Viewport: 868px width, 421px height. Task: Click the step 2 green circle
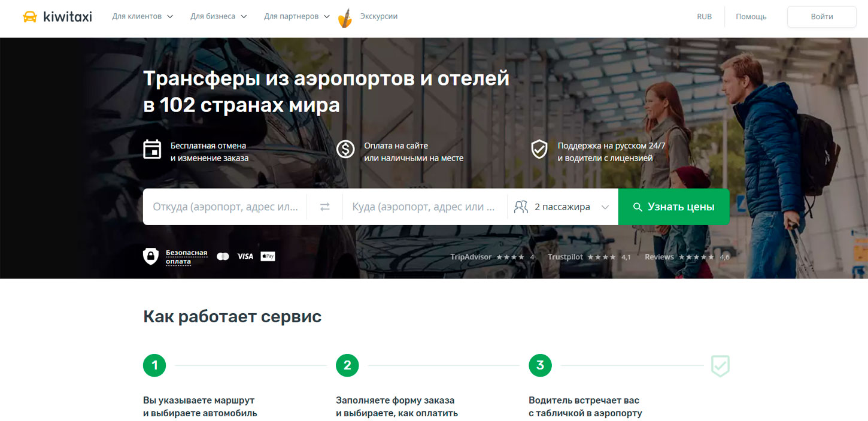(347, 365)
